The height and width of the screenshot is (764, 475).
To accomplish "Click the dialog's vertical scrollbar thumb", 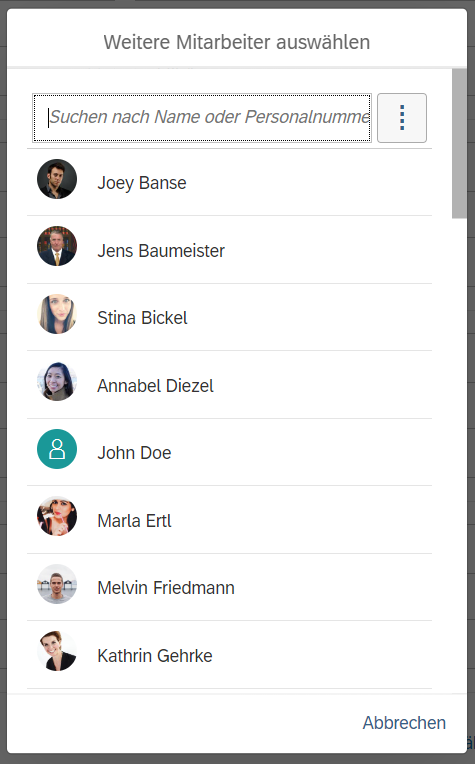I will tap(459, 144).
